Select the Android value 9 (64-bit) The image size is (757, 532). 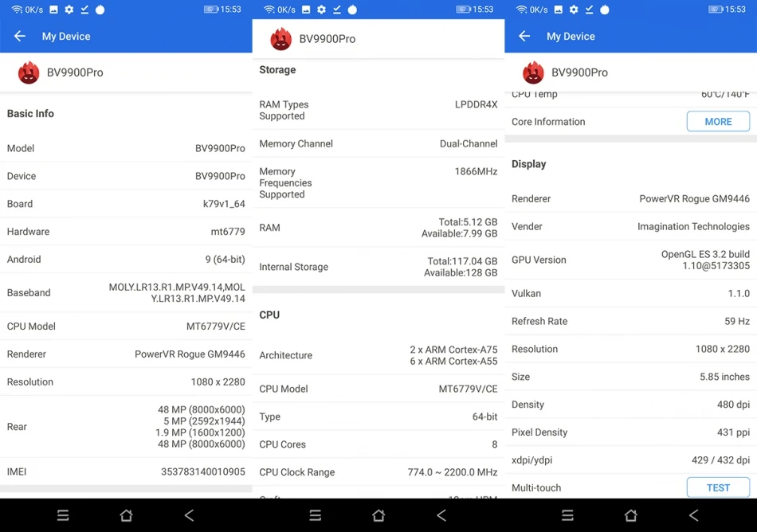coord(225,260)
